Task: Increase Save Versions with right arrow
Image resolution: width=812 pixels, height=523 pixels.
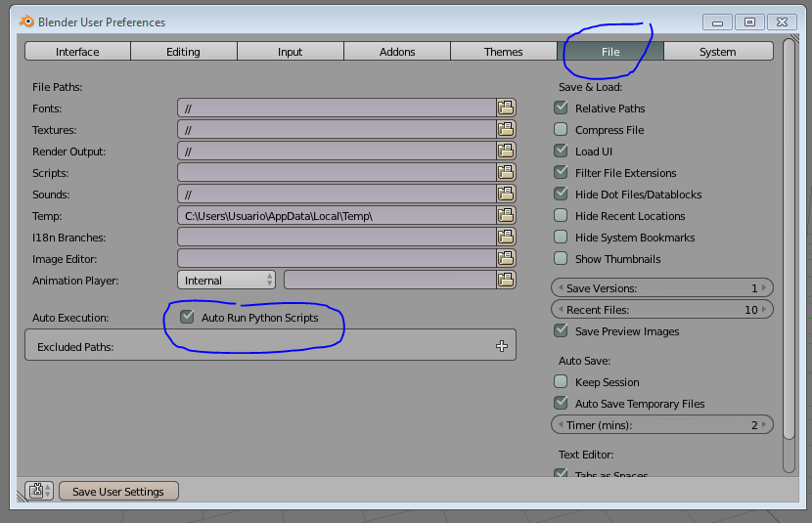Action: [764, 287]
